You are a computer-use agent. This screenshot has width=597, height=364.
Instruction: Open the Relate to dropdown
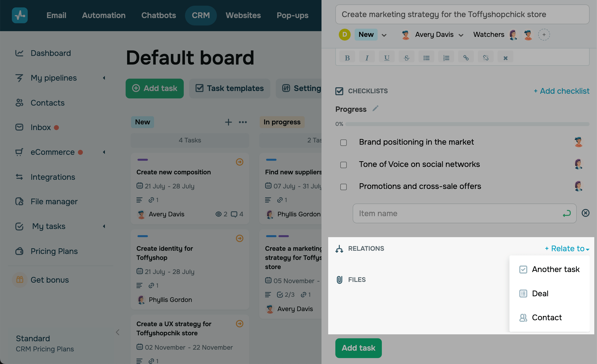click(567, 249)
